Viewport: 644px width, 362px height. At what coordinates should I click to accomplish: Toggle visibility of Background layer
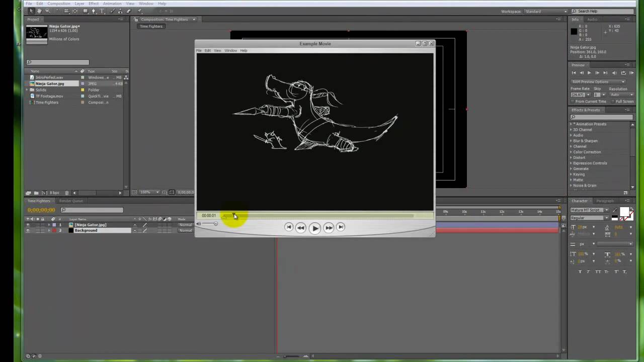pyautogui.click(x=28, y=230)
